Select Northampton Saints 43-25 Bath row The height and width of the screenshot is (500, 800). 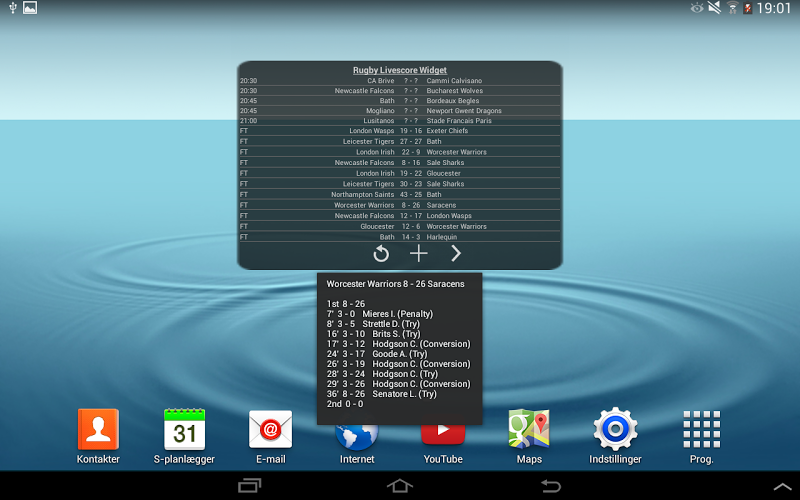(x=399, y=194)
